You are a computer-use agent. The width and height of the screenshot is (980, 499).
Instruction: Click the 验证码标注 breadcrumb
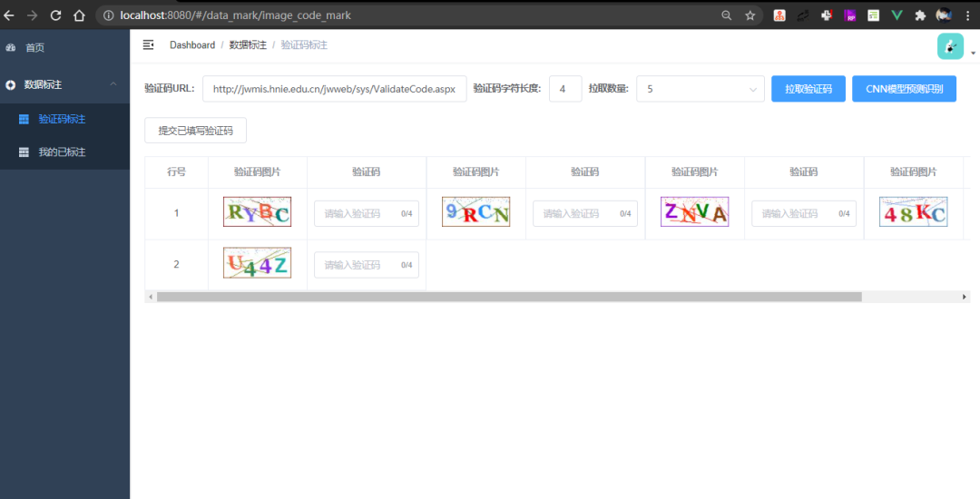pos(304,45)
